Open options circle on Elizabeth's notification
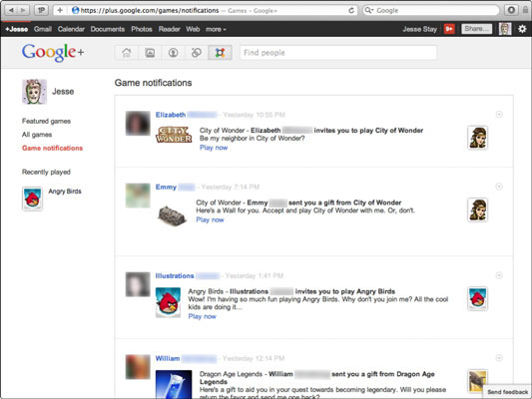The height and width of the screenshot is (399, 532). (x=499, y=115)
